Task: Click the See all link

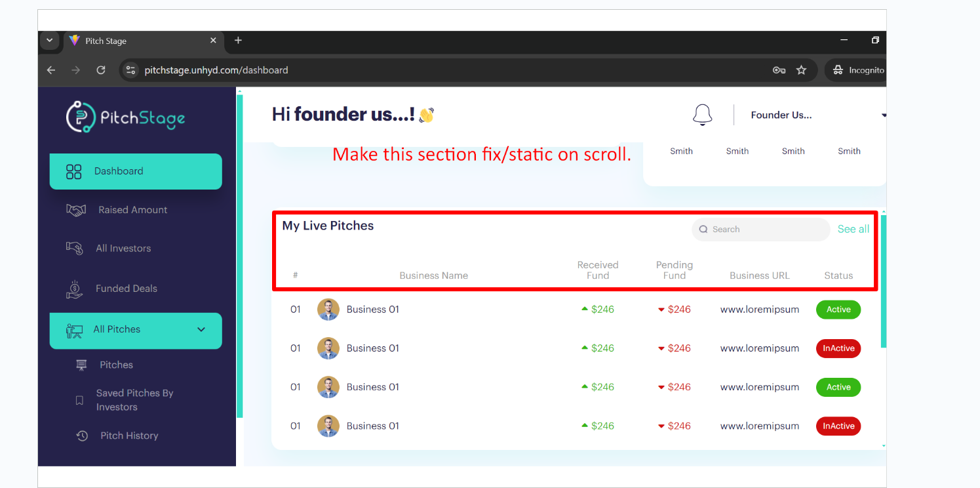Action: coord(853,229)
